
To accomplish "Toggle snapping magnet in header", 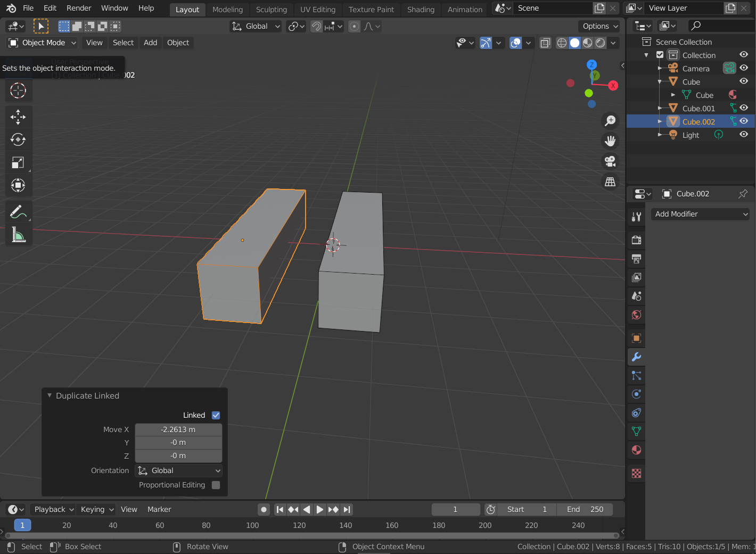I will (x=316, y=26).
